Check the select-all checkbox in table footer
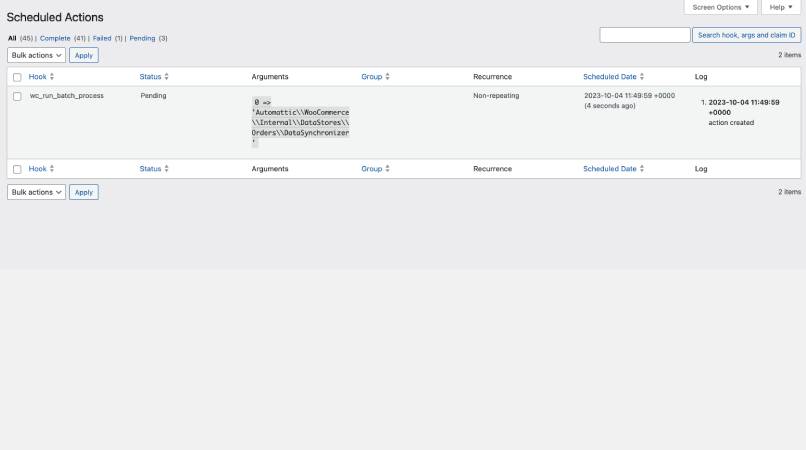 click(17, 170)
